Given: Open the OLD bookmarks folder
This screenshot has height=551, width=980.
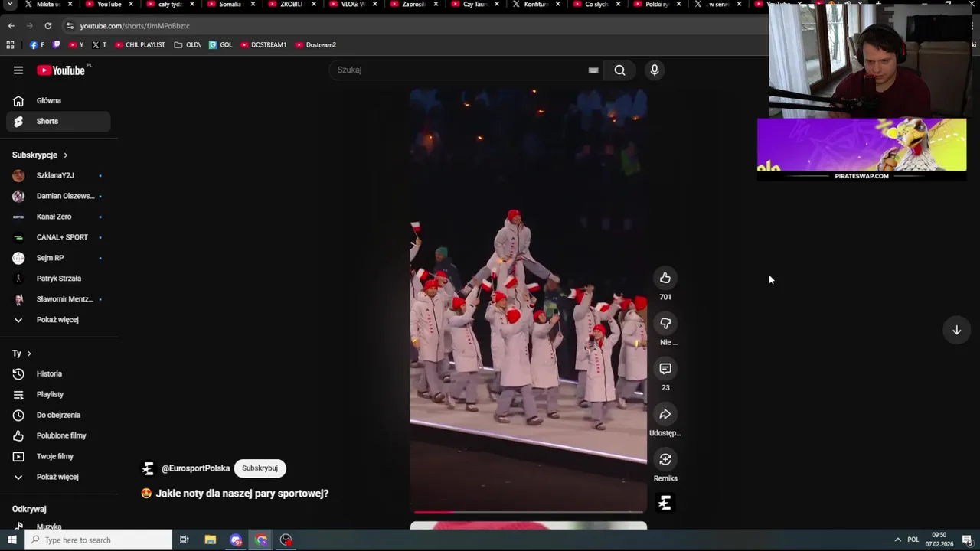Looking at the screenshot, I should 188,44.
